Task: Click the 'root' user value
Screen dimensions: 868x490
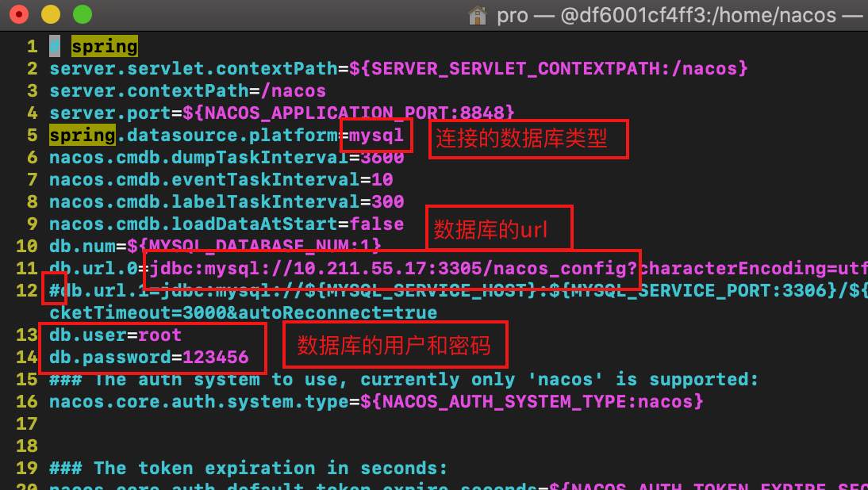Action: pyautogui.click(x=160, y=335)
